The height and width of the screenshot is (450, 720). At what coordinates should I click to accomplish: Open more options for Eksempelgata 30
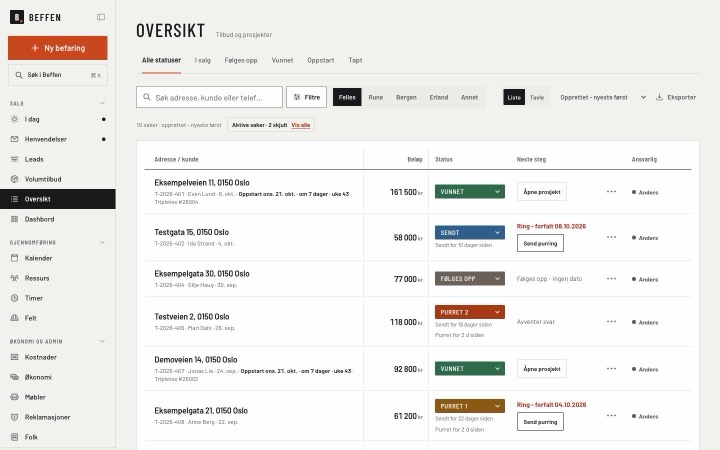click(611, 279)
